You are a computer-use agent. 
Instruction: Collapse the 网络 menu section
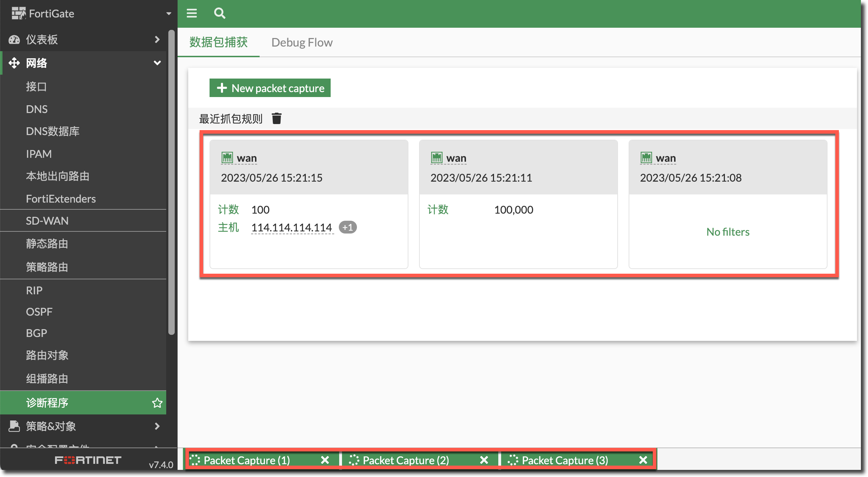pyautogui.click(x=157, y=63)
